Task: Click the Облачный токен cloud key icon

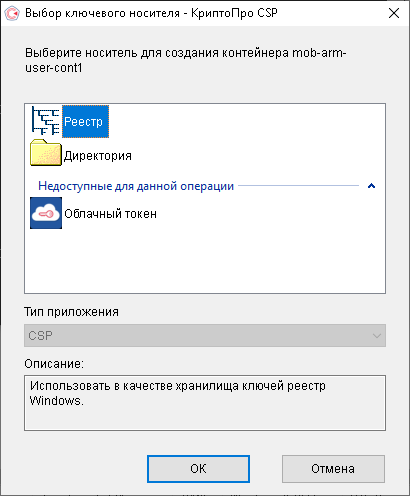Action: pos(46,213)
